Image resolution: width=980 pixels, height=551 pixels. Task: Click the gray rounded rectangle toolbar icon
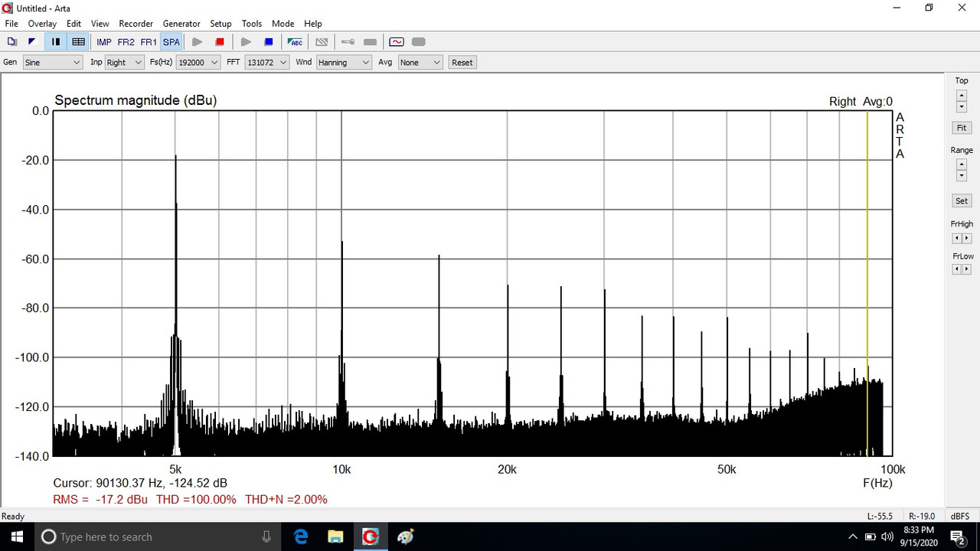click(419, 42)
